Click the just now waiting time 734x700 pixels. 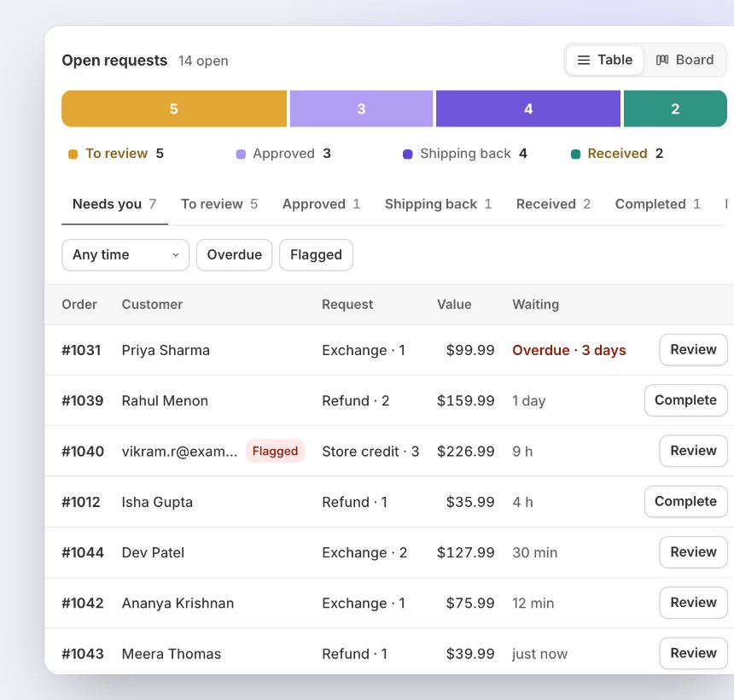pos(539,654)
